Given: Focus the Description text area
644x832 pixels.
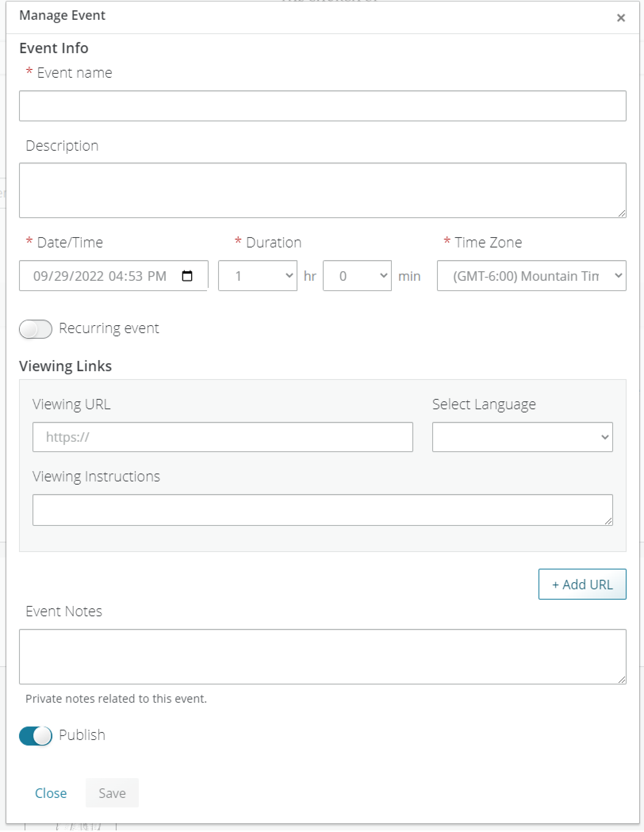Looking at the screenshot, I should coord(322,190).
